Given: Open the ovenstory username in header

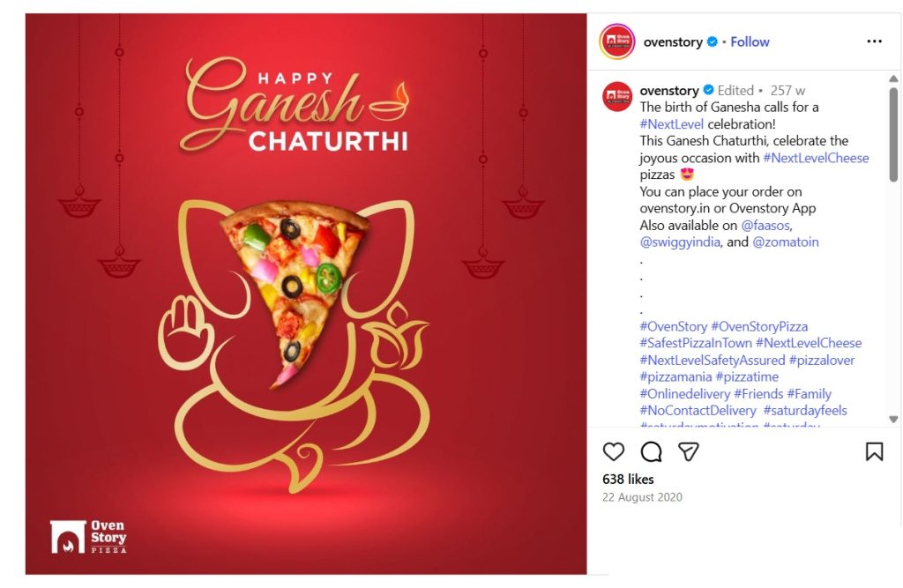Looking at the screenshot, I should [673, 41].
